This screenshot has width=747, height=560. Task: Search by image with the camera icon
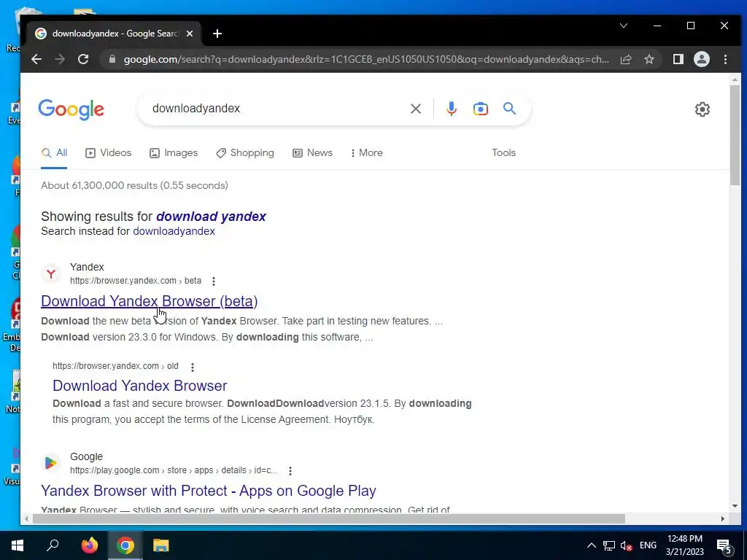click(x=480, y=109)
